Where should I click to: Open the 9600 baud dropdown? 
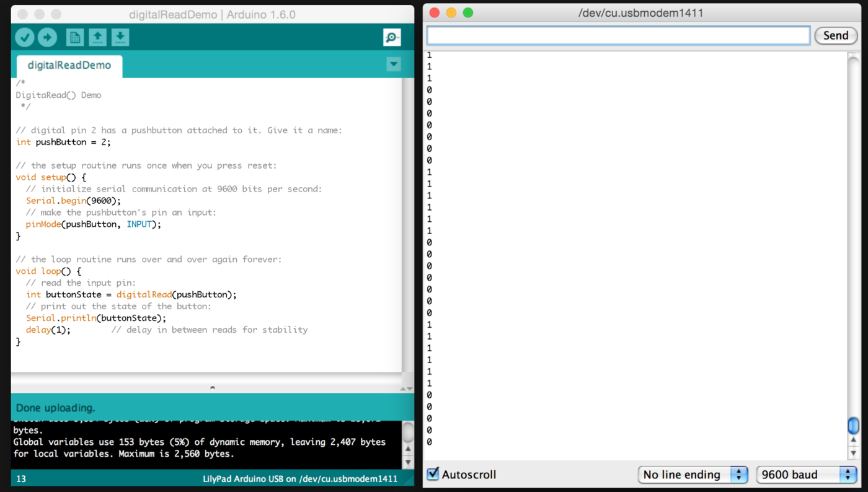806,475
